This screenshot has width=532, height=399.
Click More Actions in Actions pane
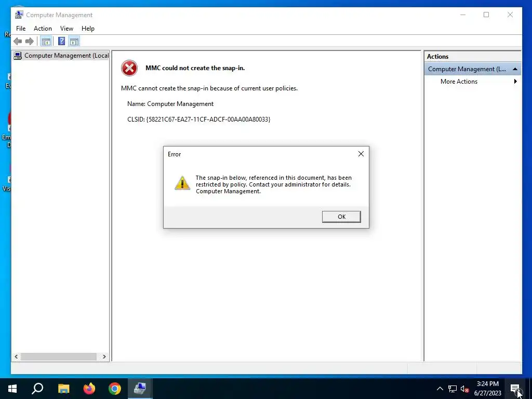459,82
